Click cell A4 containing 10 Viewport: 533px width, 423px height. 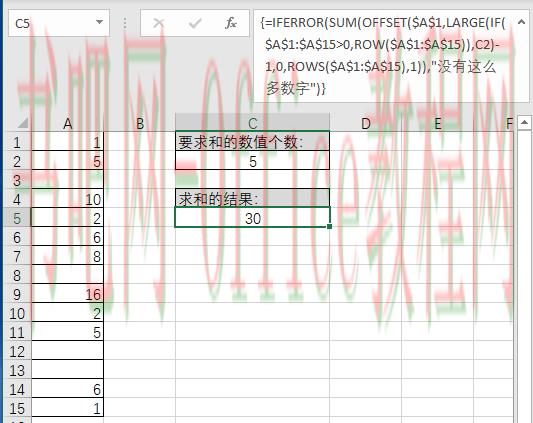[x=67, y=199]
